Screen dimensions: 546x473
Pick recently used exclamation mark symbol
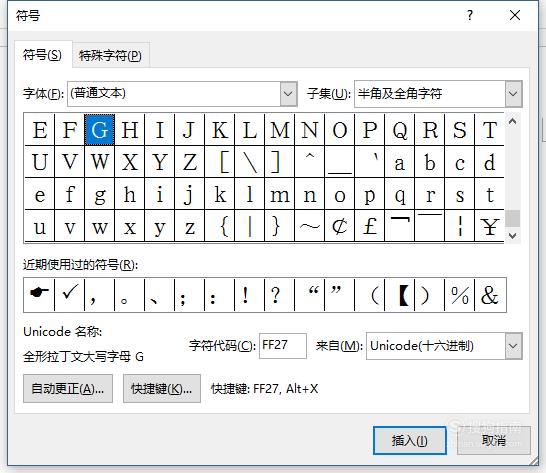pyautogui.click(x=250, y=295)
